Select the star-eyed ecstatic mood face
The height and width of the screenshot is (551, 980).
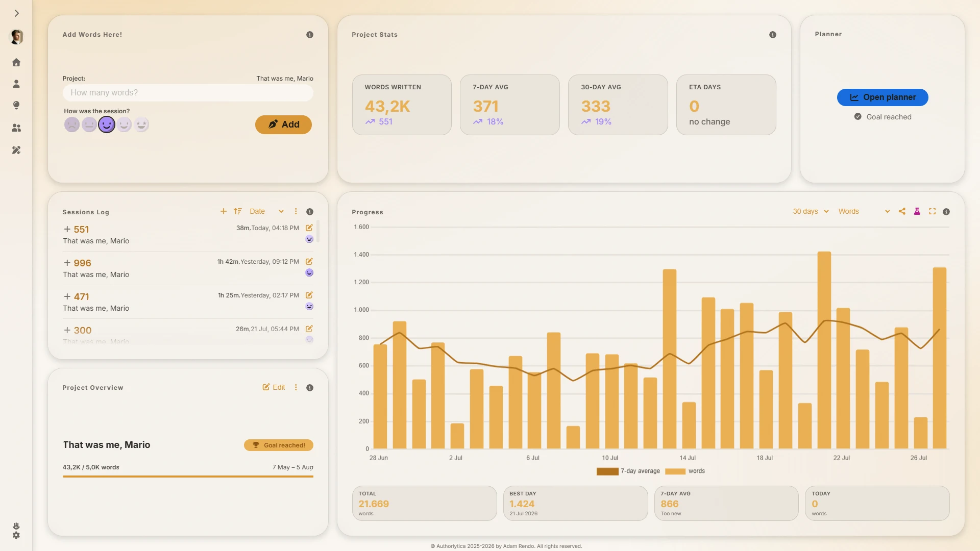[141, 124]
